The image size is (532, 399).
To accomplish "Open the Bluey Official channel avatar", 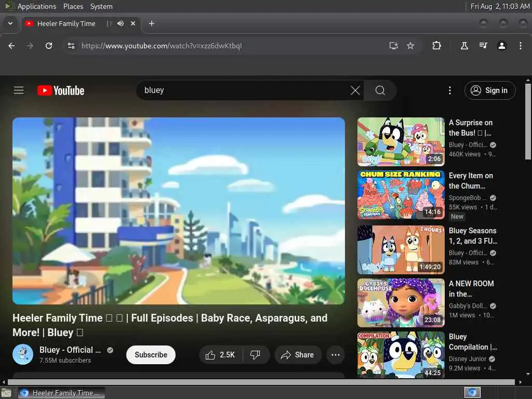I will tap(23, 354).
